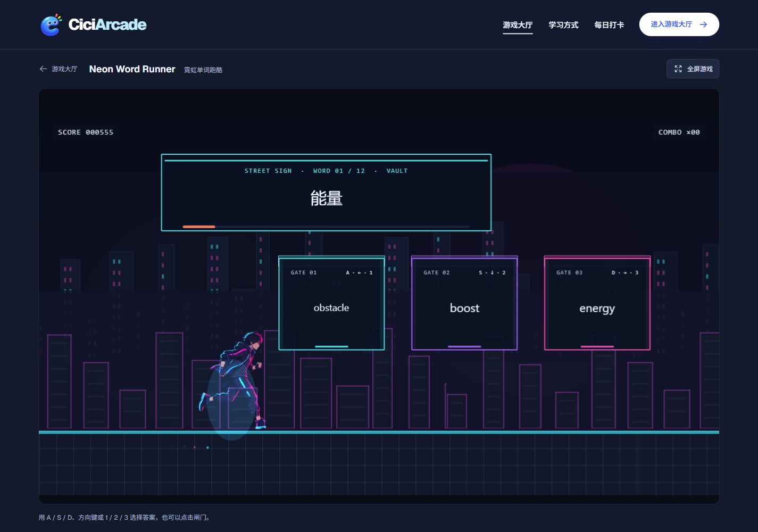Click the CiciArcade brand name text
Image resolution: width=758 pixels, height=532 pixels.
(x=107, y=24)
